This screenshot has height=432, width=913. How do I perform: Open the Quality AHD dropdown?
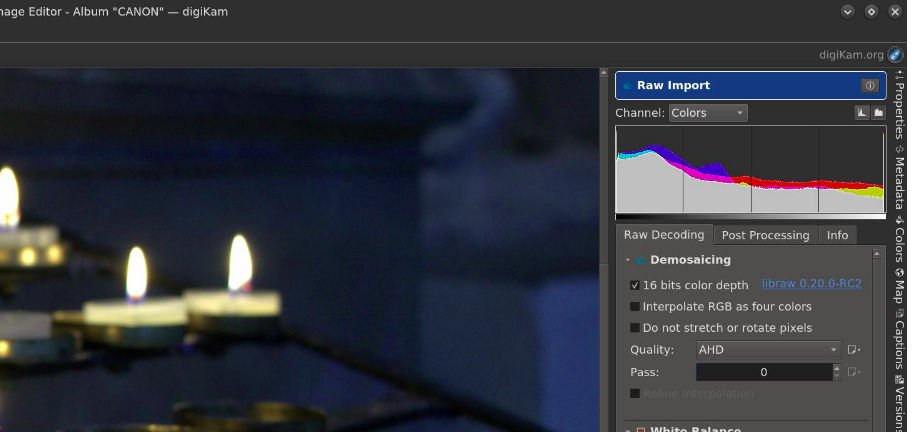(x=768, y=350)
